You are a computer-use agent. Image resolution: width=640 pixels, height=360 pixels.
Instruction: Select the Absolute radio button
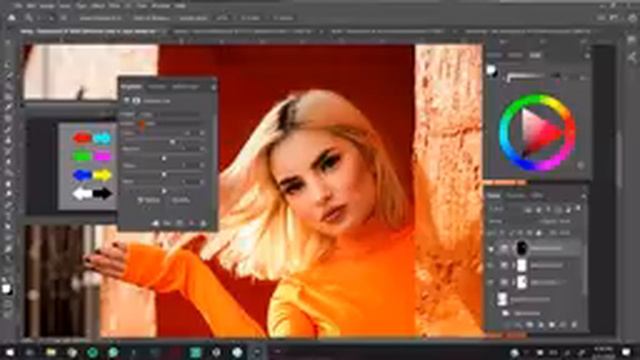[x=180, y=200]
